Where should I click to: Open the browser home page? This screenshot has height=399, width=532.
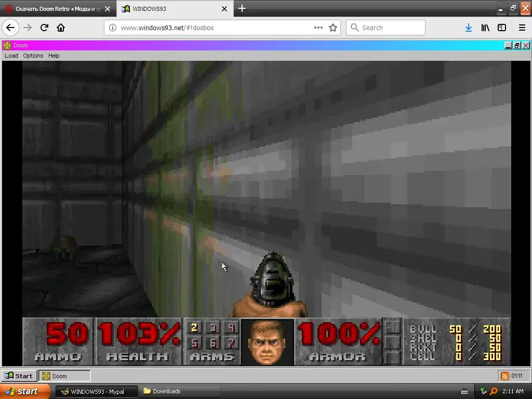click(x=61, y=28)
